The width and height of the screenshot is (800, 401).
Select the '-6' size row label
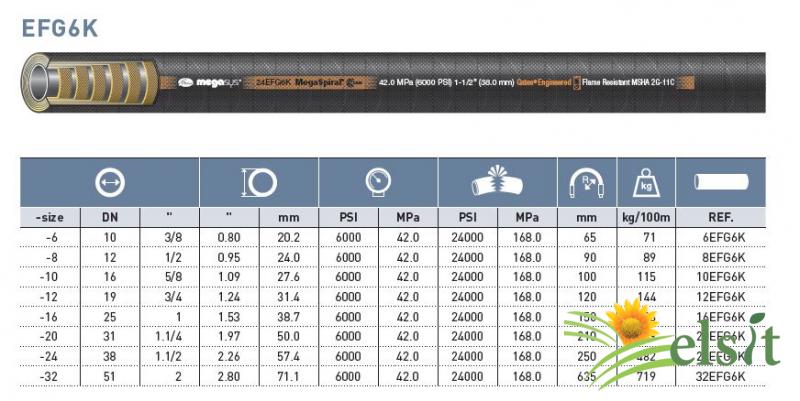click(52, 237)
